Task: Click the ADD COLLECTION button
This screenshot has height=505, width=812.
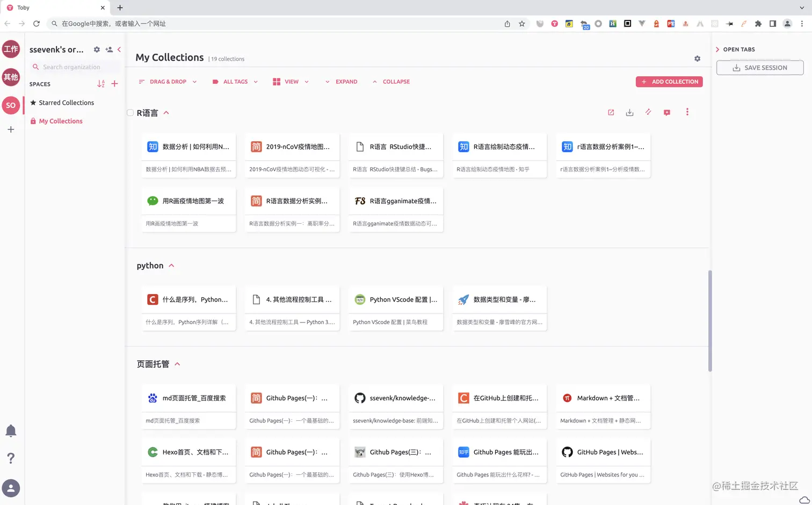Action: coord(669,82)
